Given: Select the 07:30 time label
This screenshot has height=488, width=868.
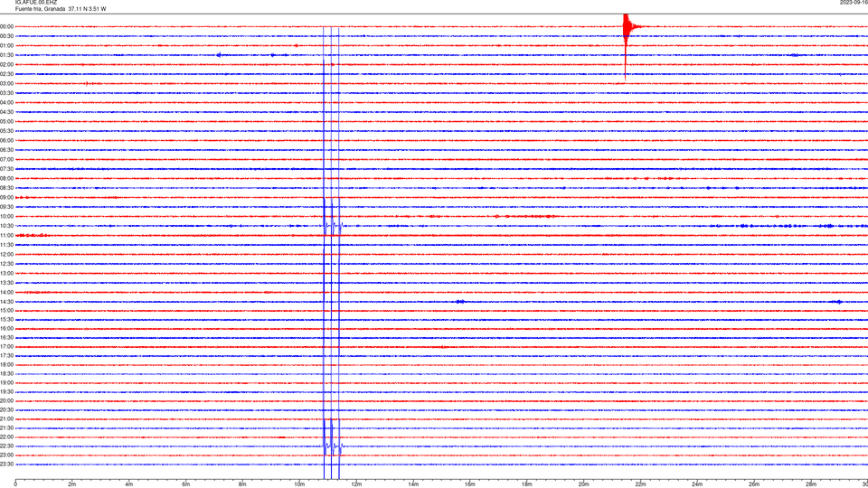Looking at the screenshot, I should [x=6, y=169].
